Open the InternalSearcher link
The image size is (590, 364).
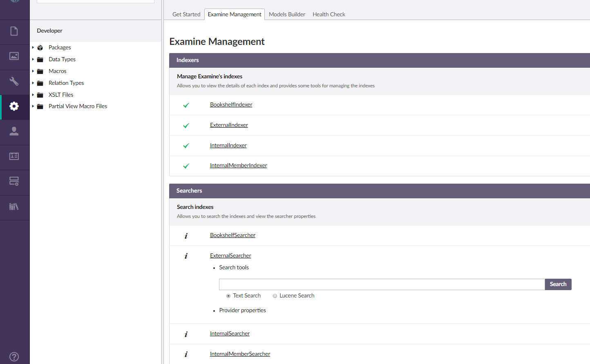click(x=230, y=333)
